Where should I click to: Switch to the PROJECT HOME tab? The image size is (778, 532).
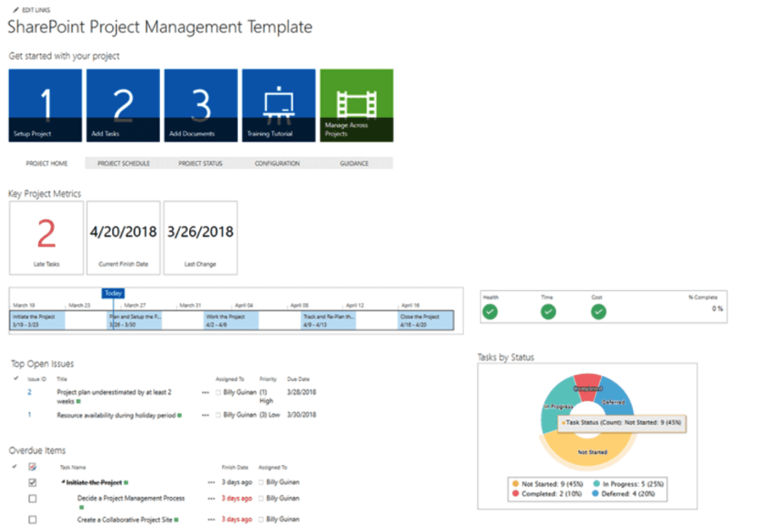click(x=47, y=163)
